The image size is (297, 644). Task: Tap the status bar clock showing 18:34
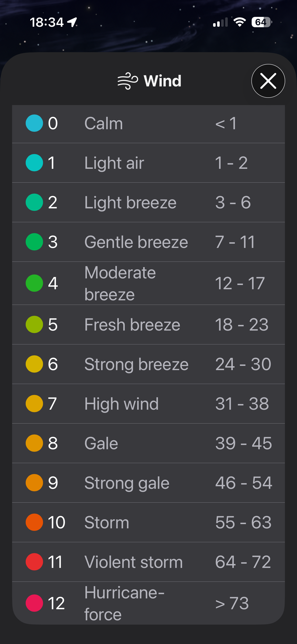coord(47,22)
